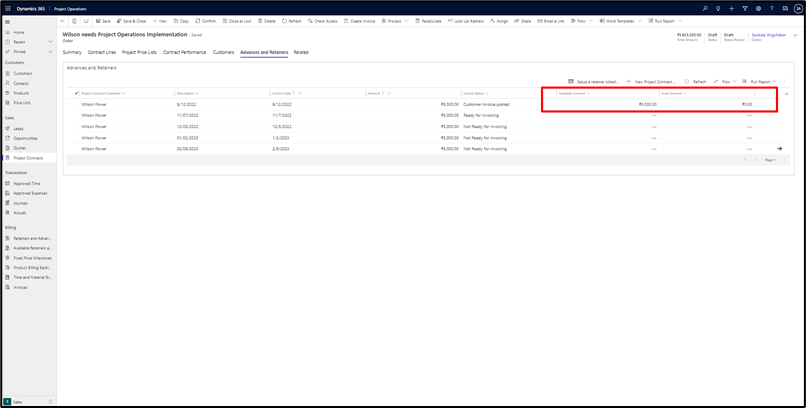Toggle the select-all checkmark in grid header
Viewport: 806px width, 408px height.
(x=76, y=93)
